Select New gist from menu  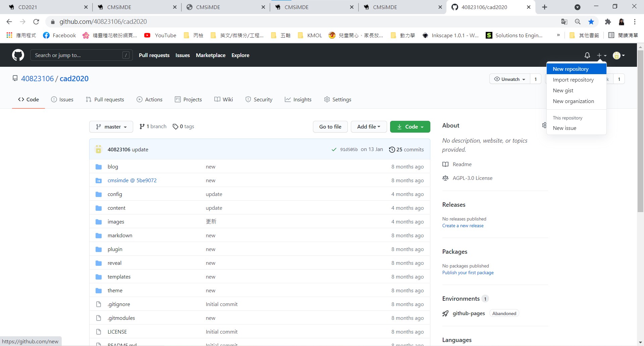[576, 90]
